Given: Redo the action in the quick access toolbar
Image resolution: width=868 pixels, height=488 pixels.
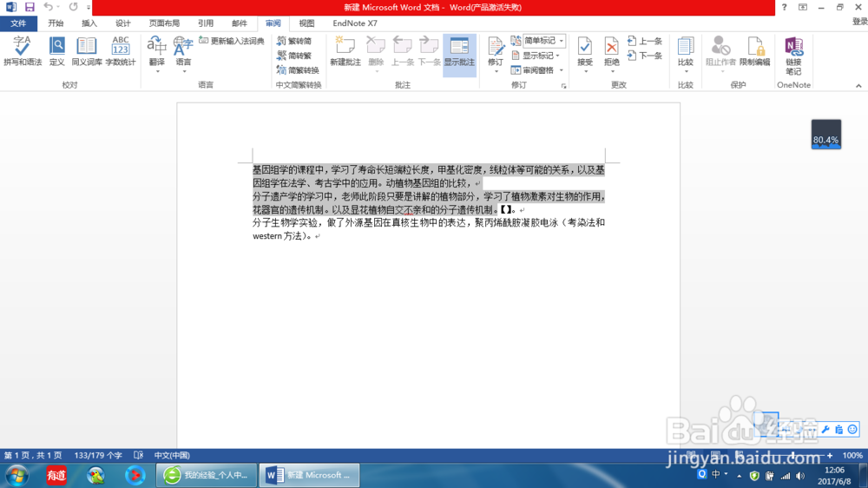Looking at the screenshot, I should [74, 7].
